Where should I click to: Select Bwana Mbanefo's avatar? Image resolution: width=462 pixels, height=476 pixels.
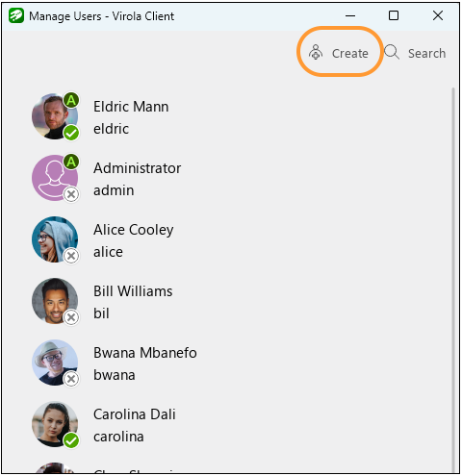coord(55,363)
